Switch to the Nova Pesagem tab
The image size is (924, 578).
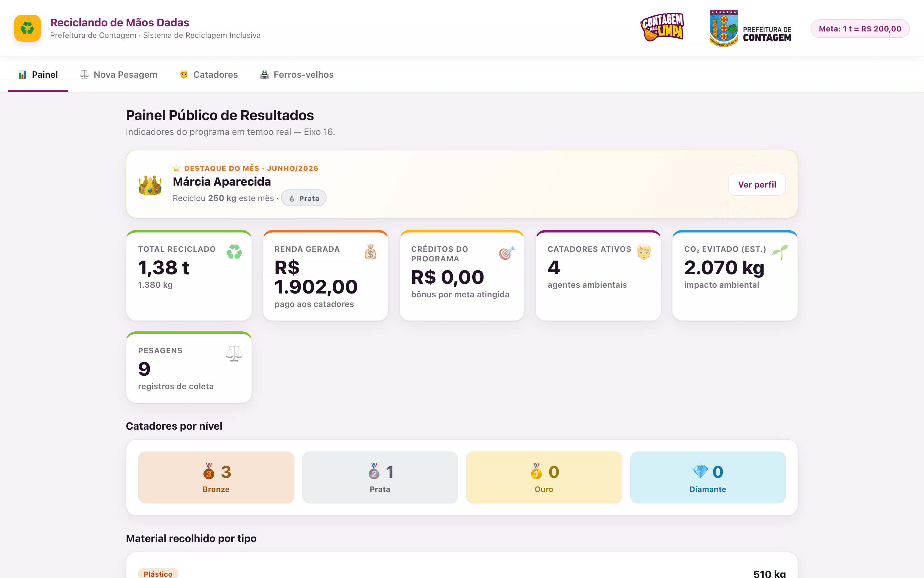coord(118,74)
